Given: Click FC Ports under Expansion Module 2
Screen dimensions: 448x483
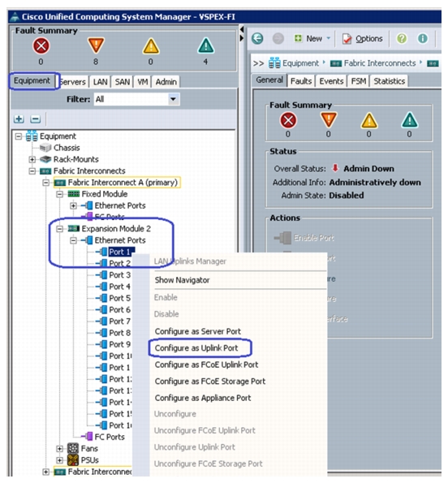Looking at the screenshot, I should tap(110, 437).
